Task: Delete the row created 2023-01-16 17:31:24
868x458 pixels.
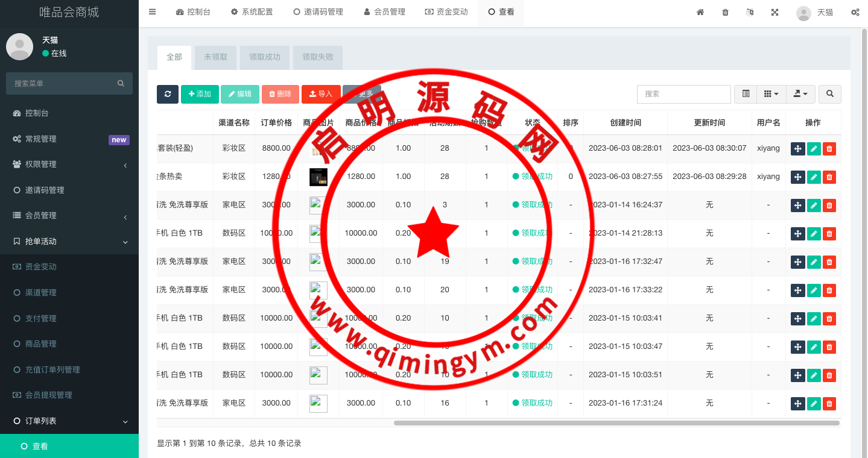Action: pos(829,403)
